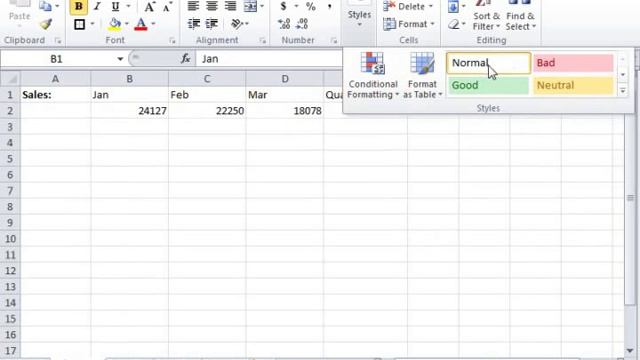Open Clipboard dialog launcher
Image resolution: width=640 pixels, height=360 pixels.
click(58, 40)
